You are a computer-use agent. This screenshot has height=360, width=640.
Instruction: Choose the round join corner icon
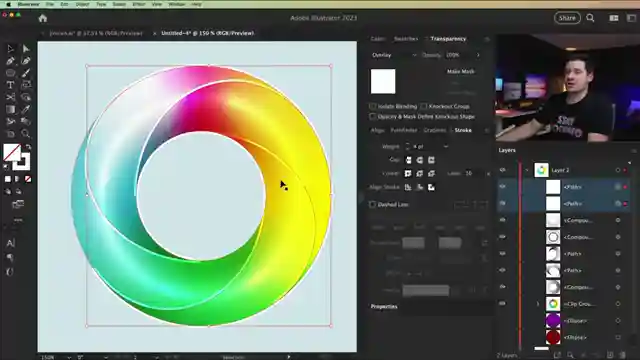tap(420, 173)
